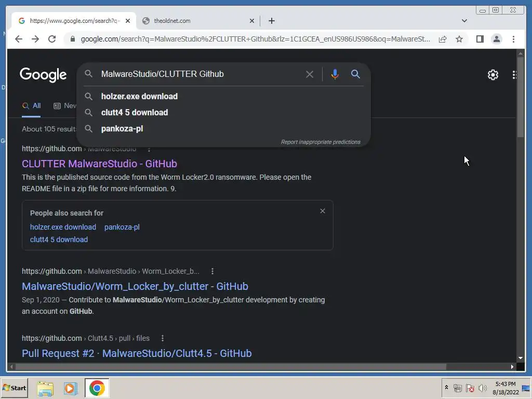This screenshot has width=532, height=399.
Task: Switch to the theoldnet.com tab
Action: [x=198, y=21]
